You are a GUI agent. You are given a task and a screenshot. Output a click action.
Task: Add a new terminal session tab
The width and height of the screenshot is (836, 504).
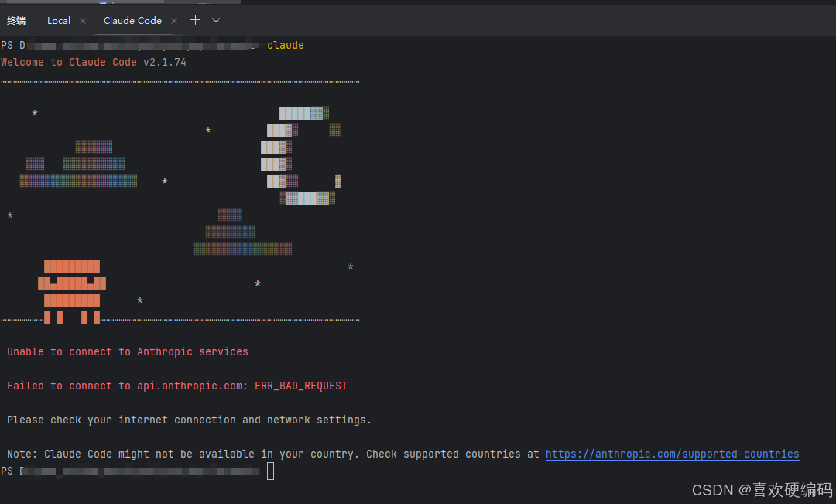coord(195,20)
